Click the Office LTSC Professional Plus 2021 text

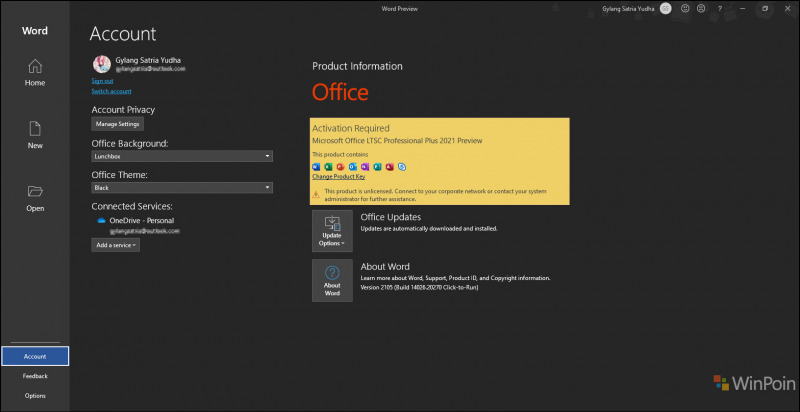397,141
